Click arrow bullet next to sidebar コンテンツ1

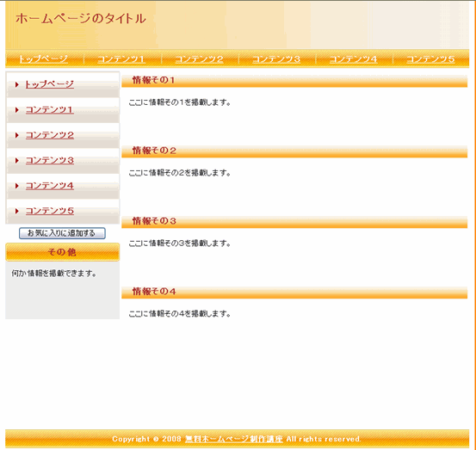pos(17,110)
